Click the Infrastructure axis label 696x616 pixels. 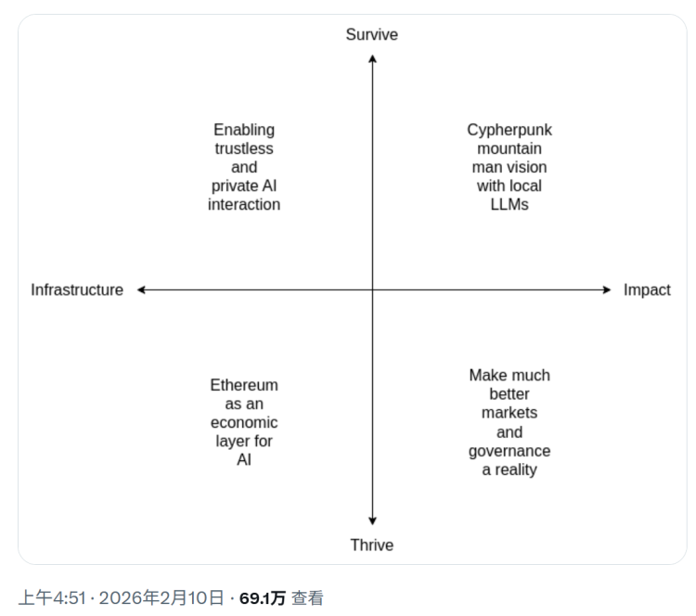(x=77, y=289)
